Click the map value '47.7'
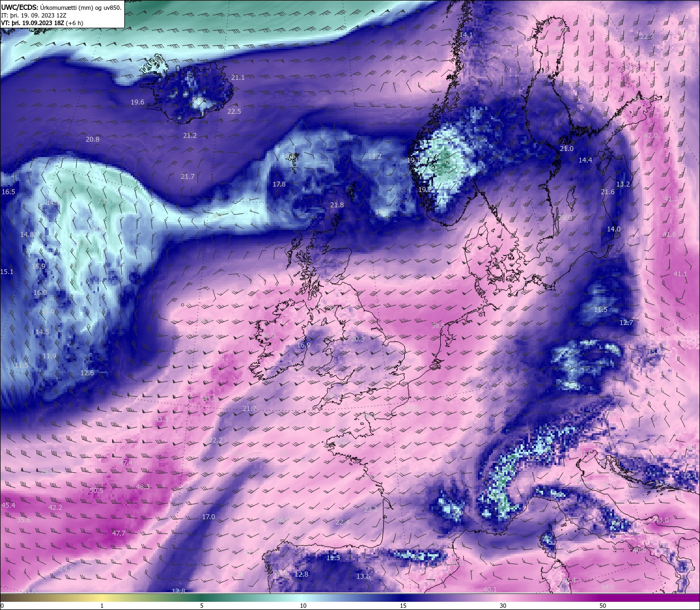 click(x=119, y=533)
